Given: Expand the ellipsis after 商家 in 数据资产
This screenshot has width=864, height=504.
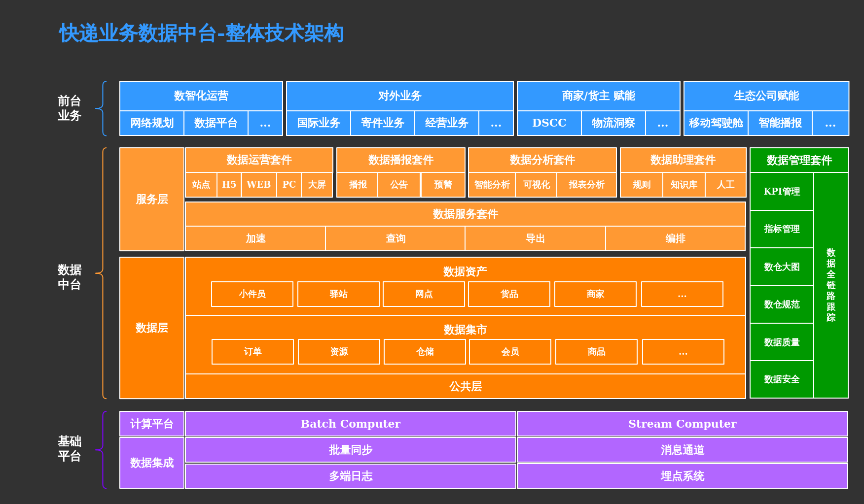Looking at the screenshot, I should click(x=682, y=294).
